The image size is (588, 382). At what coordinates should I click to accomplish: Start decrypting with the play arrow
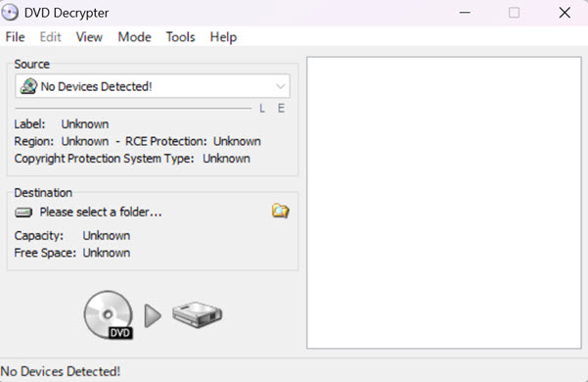(153, 315)
